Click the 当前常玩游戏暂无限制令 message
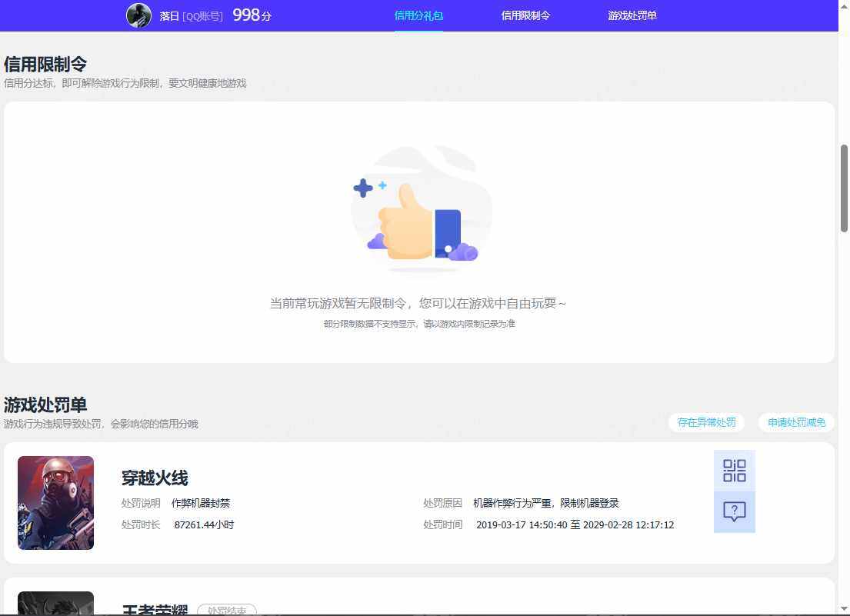This screenshot has width=850, height=616. 418,304
